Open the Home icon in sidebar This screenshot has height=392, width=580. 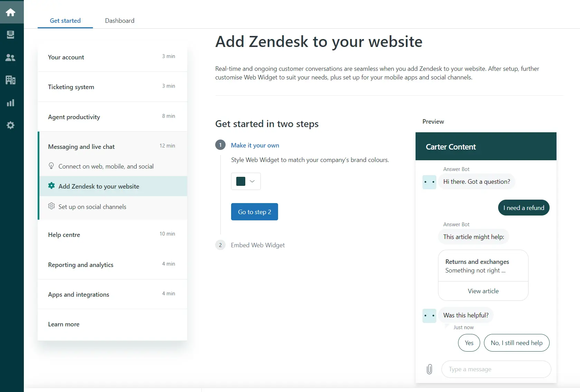click(x=11, y=12)
